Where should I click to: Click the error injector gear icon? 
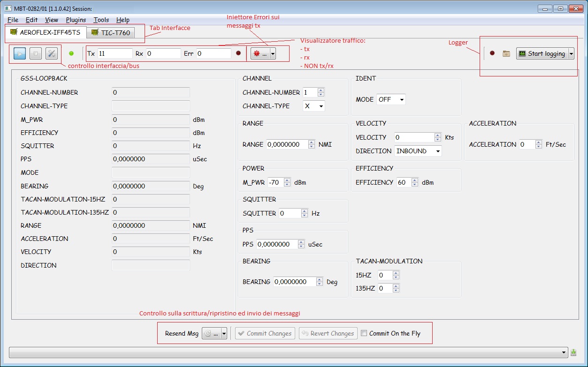point(256,53)
